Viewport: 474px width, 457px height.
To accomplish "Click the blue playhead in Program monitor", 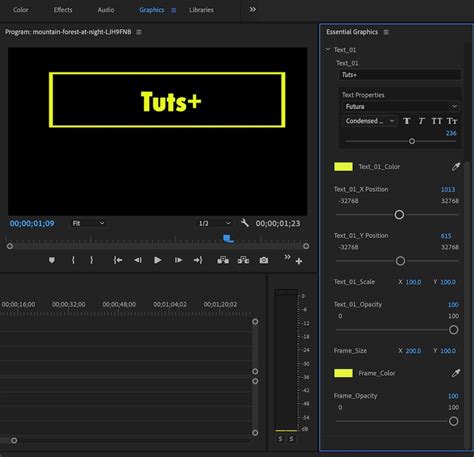I will pyautogui.click(x=228, y=239).
